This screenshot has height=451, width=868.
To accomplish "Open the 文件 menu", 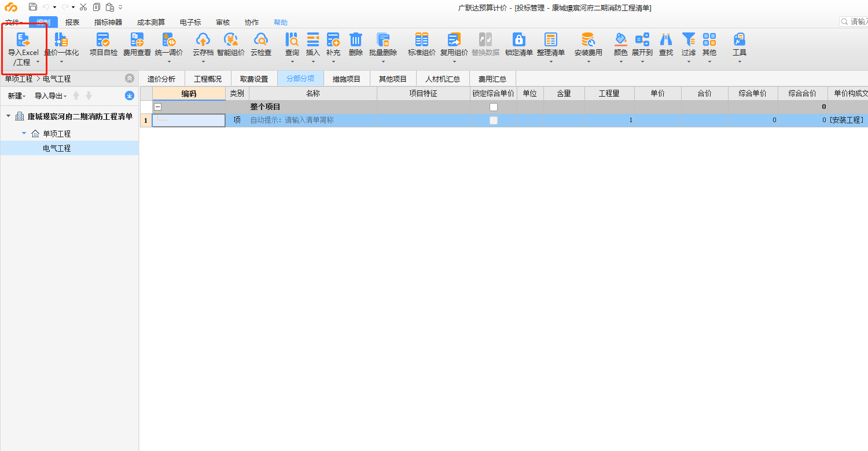I will 13,23.
